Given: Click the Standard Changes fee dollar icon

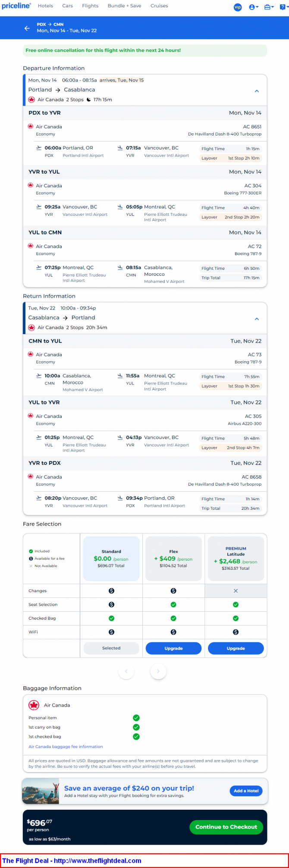Looking at the screenshot, I should coord(111,591).
